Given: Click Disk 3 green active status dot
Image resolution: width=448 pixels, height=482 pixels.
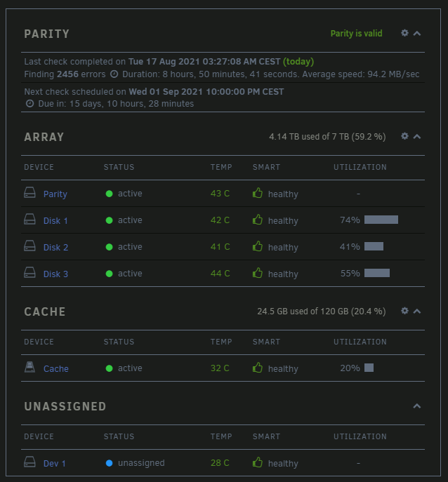Looking at the screenshot, I should click(x=110, y=274).
